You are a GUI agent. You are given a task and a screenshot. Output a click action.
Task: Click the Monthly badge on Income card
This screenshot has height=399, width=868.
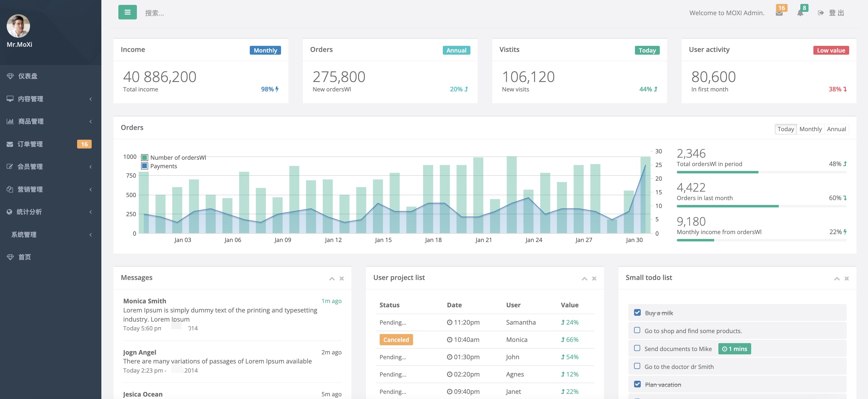(x=265, y=50)
